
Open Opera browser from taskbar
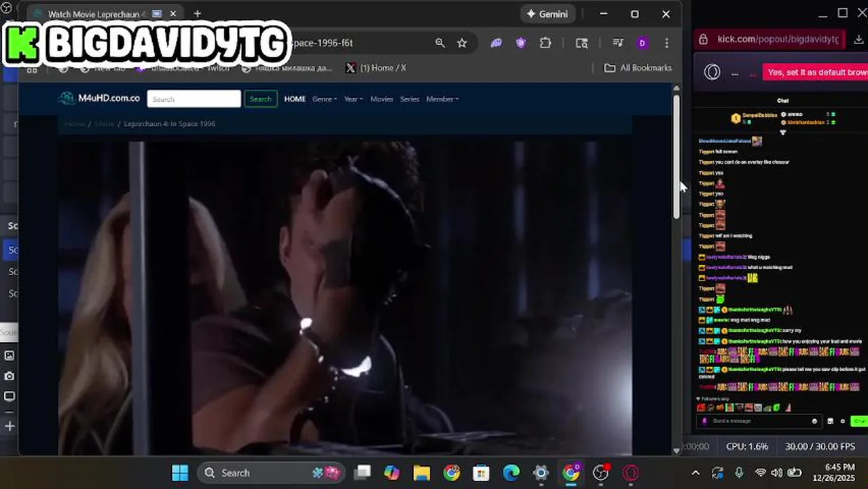[x=631, y=473]
